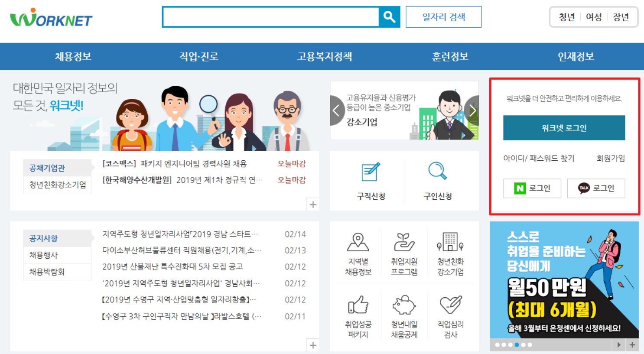Expand more notices with plus button
This screenshot has height=354, width=644.
click(313, 345)
